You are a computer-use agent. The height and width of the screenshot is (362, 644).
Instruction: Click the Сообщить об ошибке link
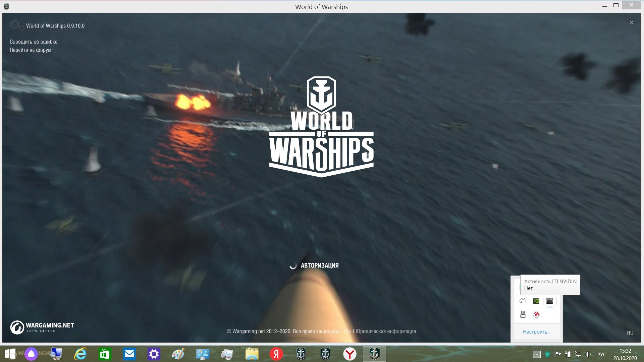(34, 42)
